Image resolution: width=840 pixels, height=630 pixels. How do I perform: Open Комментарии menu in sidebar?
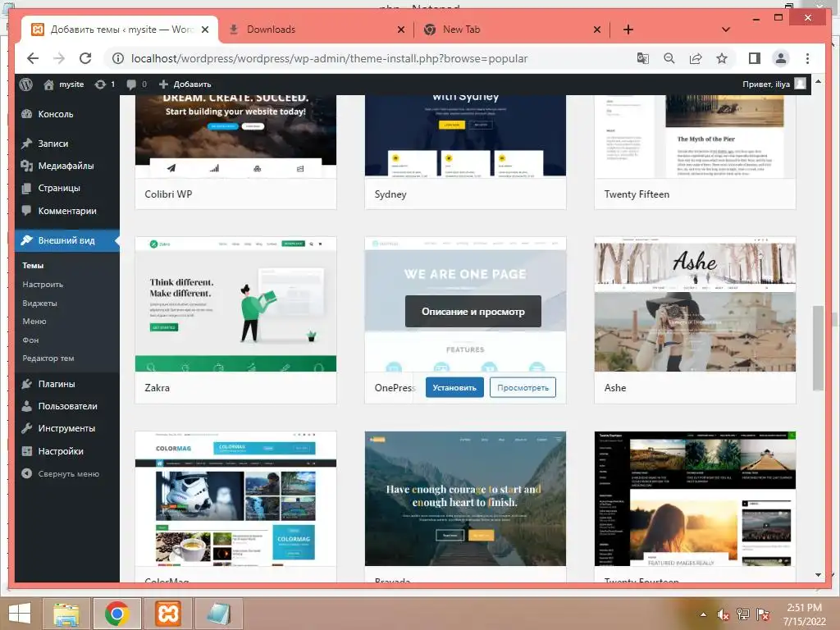click(67, 211)
